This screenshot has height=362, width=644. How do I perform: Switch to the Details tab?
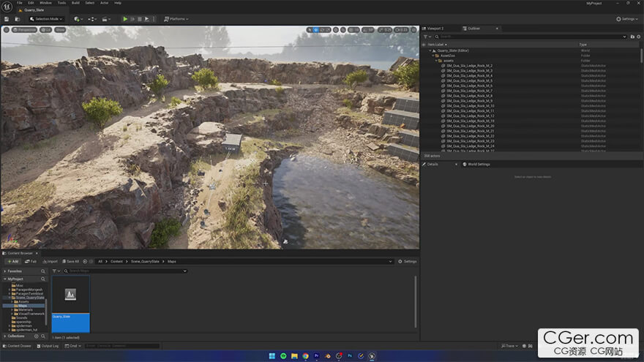point(433,164)
